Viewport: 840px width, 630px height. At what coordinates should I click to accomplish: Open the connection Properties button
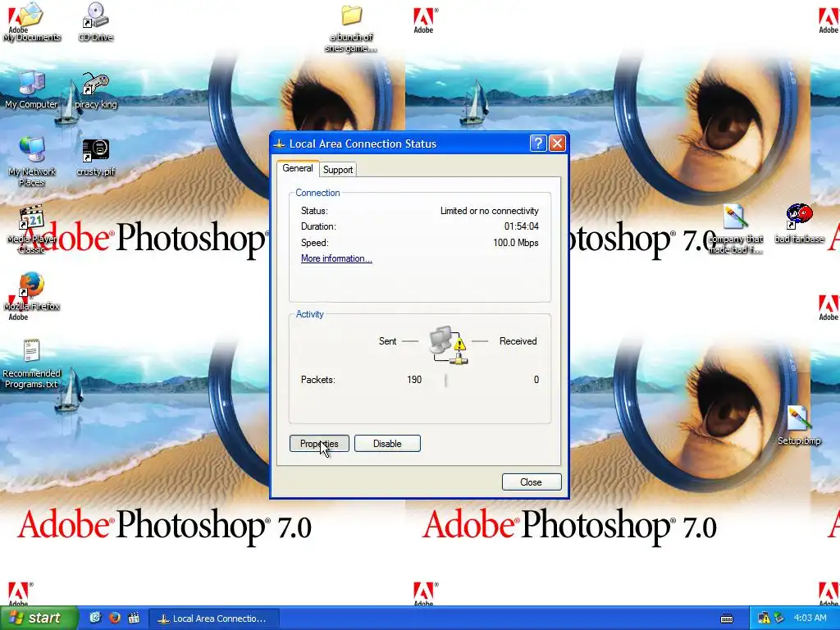(x=319, y=444)
